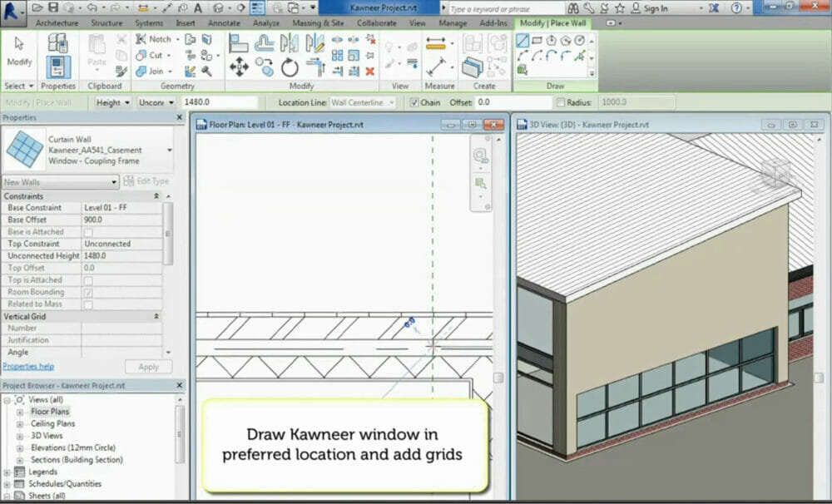Click the Aligned Dimension measure tool
Screen dimensions: 832x504
[436, 67]
